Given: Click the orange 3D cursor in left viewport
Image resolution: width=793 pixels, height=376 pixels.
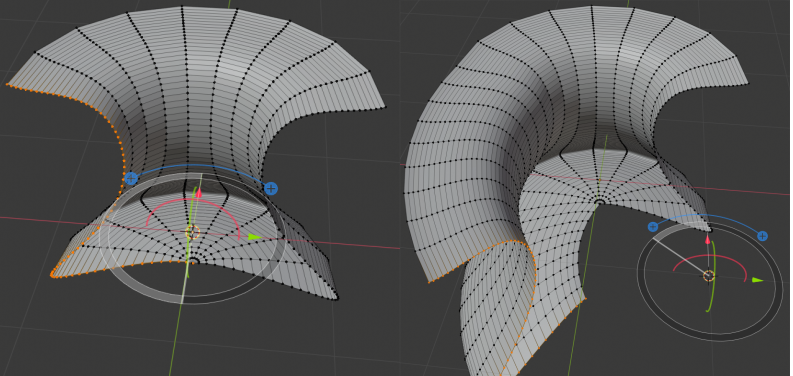Looking at the screenshot, I should coord(193,232).
